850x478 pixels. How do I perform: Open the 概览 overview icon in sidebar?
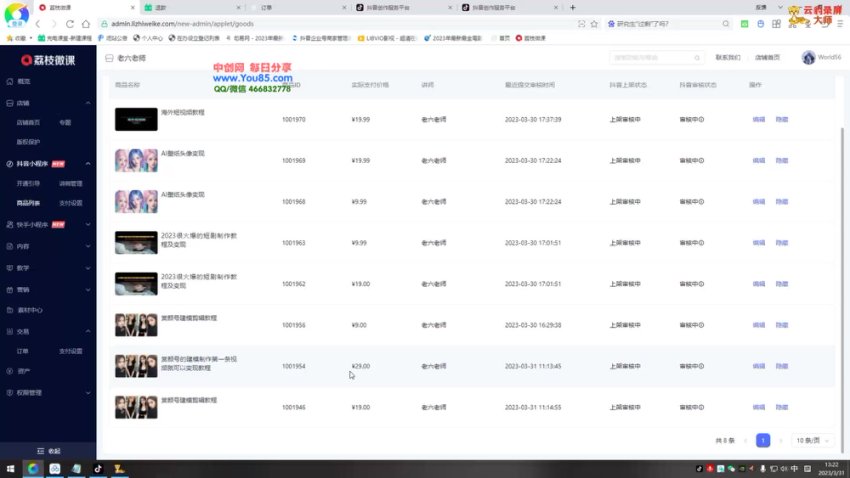10,81
